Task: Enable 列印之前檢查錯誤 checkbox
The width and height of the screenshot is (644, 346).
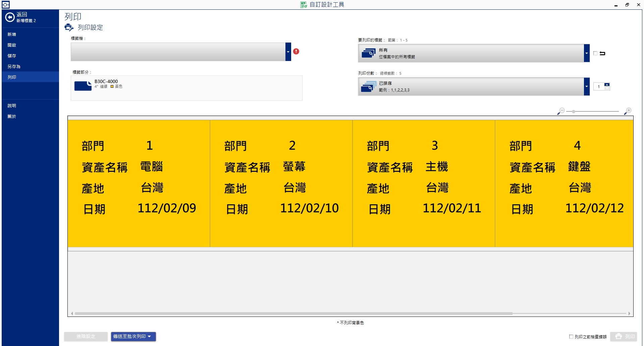Action: coord(571,337)
